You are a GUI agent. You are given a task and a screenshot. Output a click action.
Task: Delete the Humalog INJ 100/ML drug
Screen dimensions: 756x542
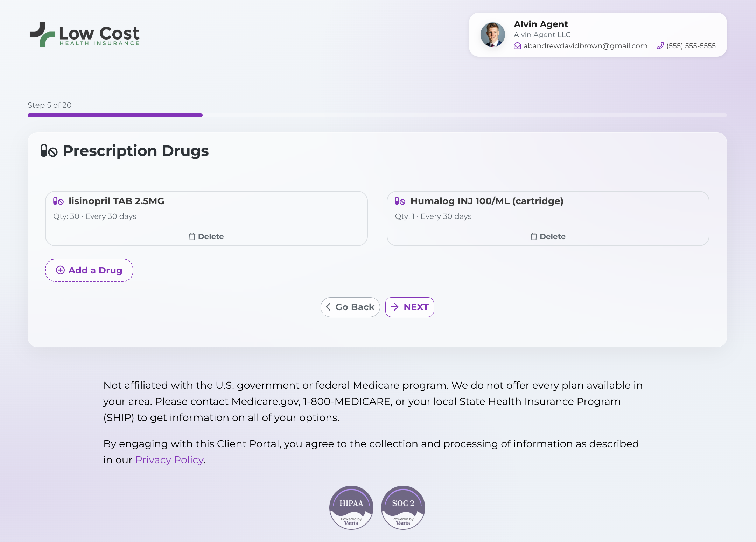click(548, 236)
